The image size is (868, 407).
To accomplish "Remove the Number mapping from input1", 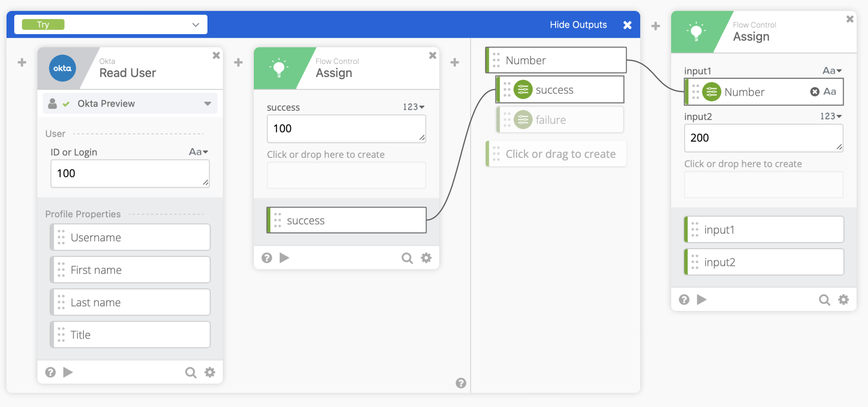I will point(814,92).
